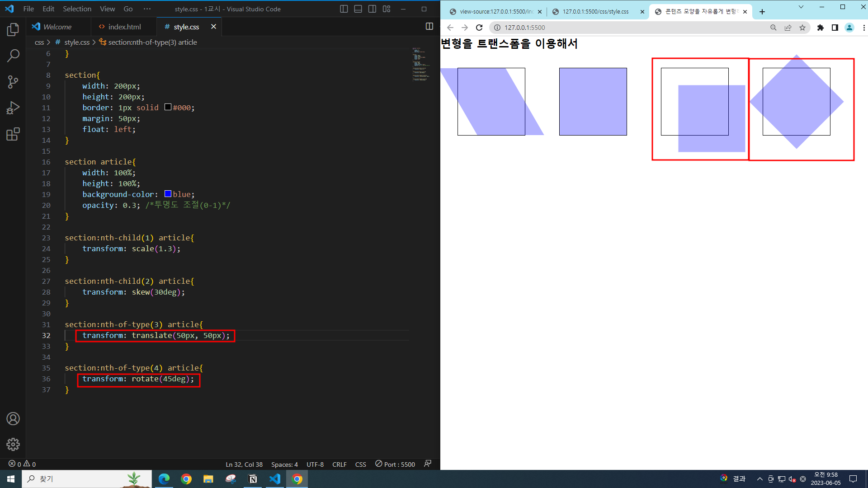Open the Run and Debug view
Viewport: 868px width, 488px height.
coord(13,108)
